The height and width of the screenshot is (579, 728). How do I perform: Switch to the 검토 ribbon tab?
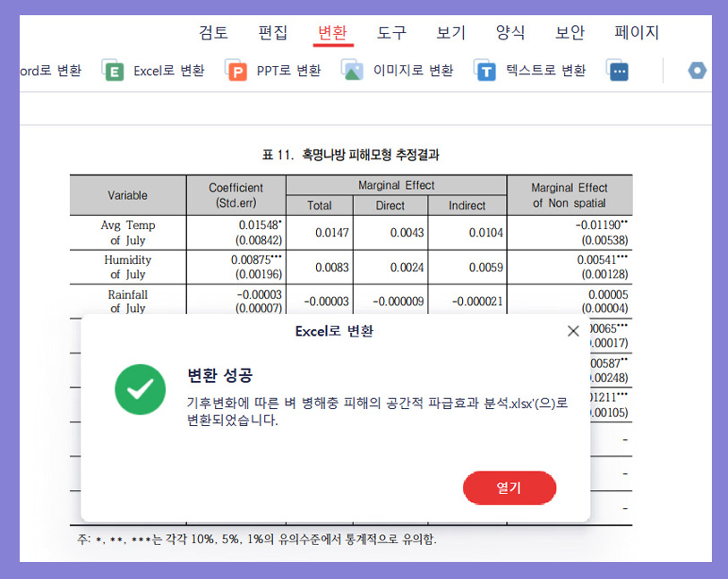coord(213,32)
